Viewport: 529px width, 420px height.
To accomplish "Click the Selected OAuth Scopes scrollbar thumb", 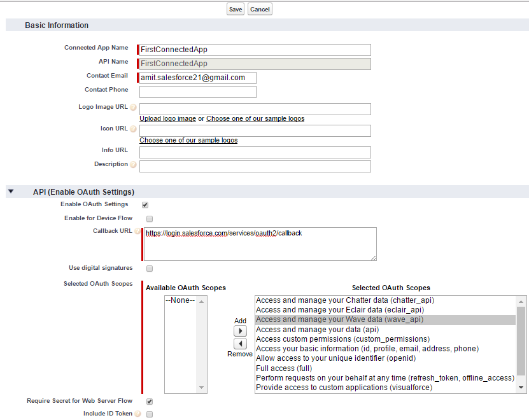I will (x=521, y=340).
